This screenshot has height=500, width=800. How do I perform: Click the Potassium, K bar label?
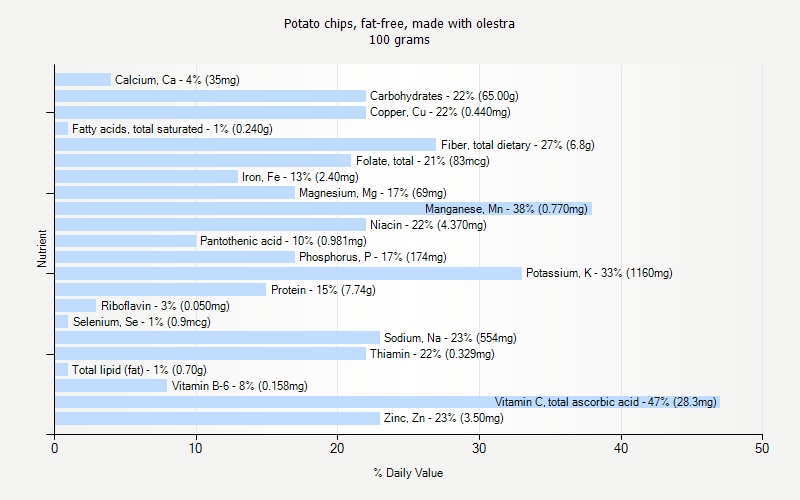[599, 273]
